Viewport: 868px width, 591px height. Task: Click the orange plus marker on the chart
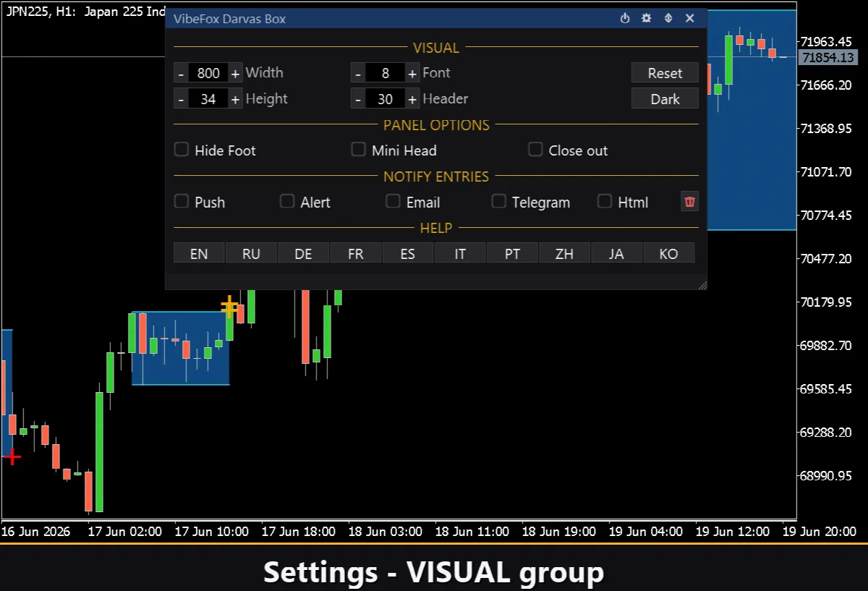tap(229, 306)
